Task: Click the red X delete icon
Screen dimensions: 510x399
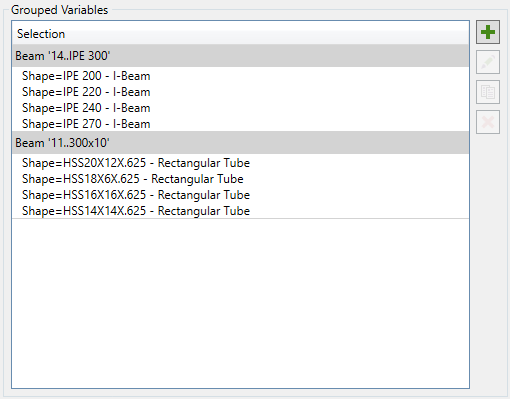Action: coord(488,122)
